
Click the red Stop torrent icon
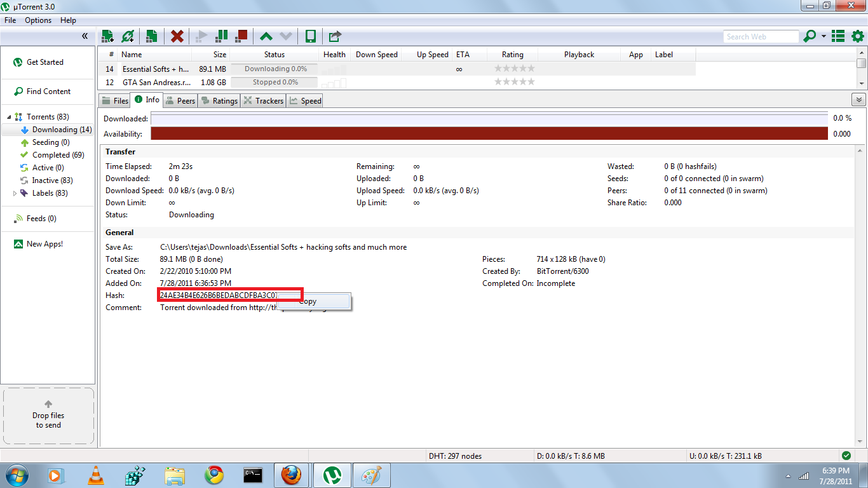coord(241,36)
